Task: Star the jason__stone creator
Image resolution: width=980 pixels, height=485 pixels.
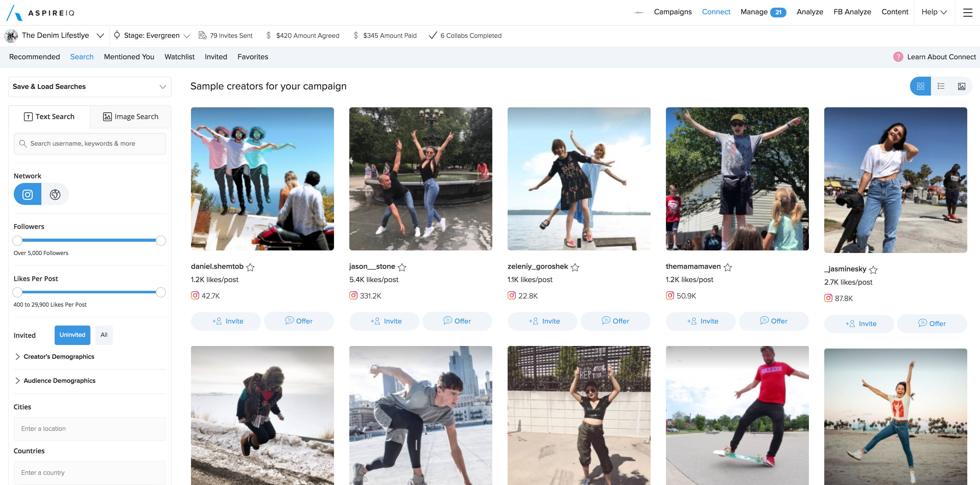Action: pos(402,267)
